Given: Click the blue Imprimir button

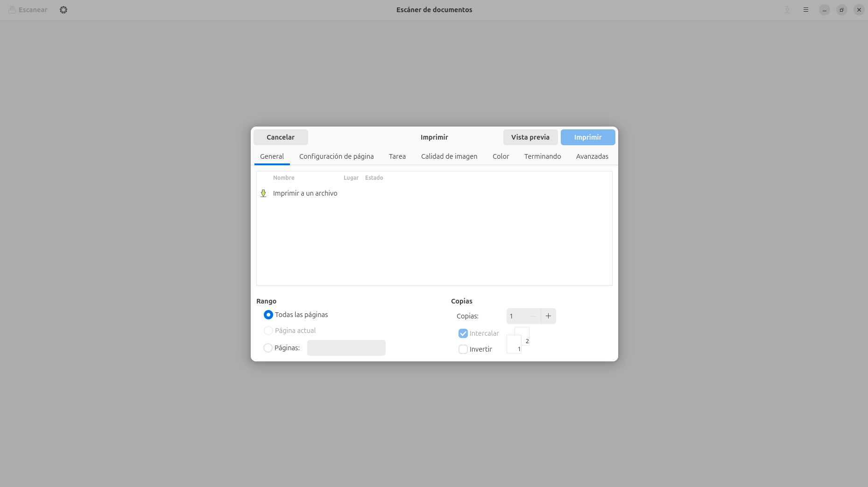Looking at the screenshot, I should click(587, 137).
